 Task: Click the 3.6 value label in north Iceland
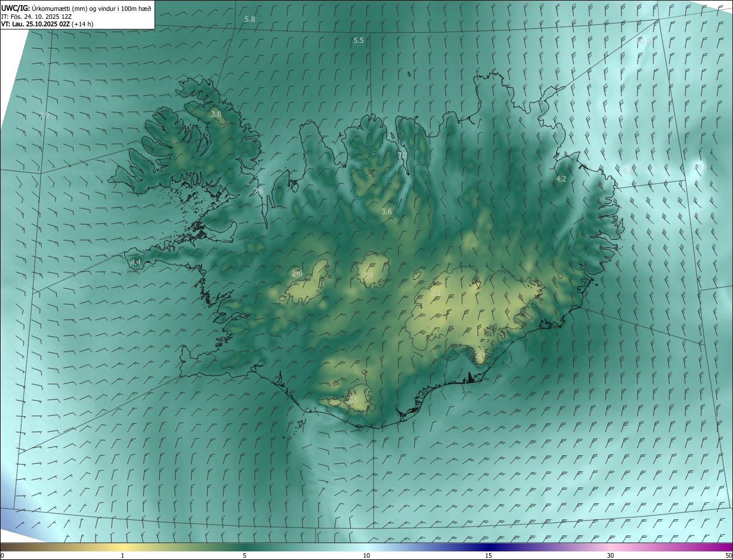click(387, 212)
